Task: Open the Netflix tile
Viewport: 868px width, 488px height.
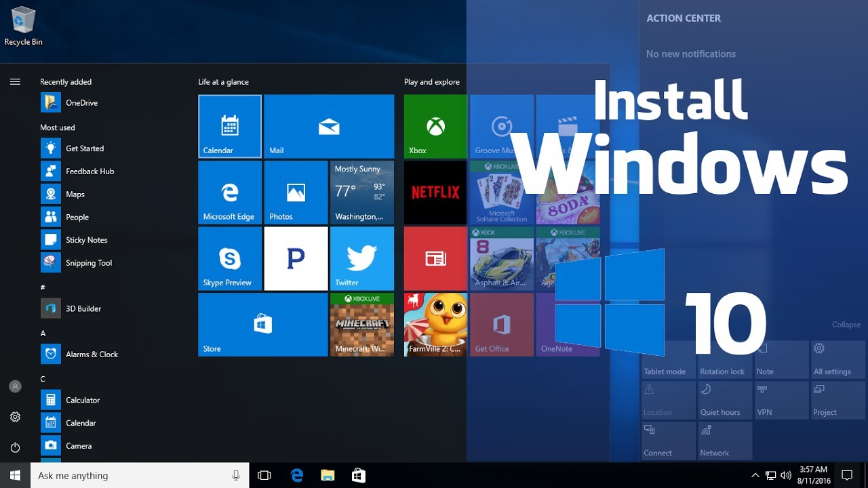Action: click(x=435, y=192)
